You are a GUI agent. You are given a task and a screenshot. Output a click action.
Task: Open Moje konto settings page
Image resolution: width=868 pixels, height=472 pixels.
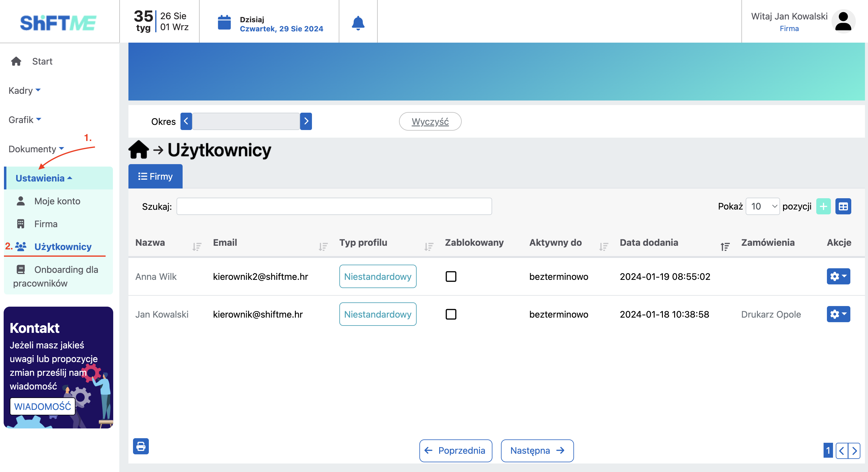57,201
